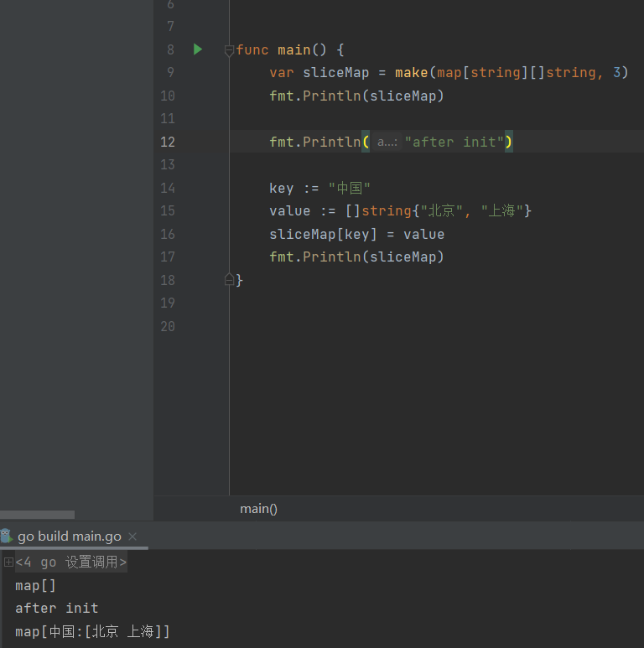Click the "after init" string literal
The image size is (644, 648).
point(454,143)
